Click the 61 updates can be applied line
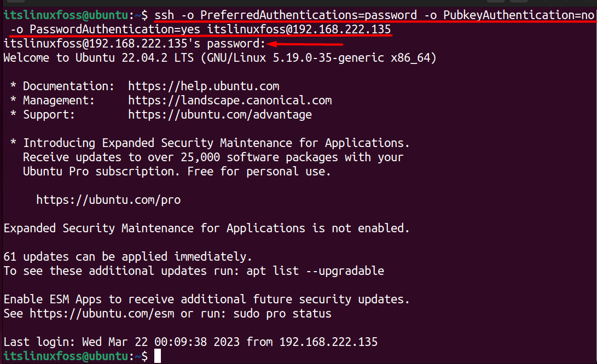The height and width of the screenshot is (364, 597). (127, 257)
